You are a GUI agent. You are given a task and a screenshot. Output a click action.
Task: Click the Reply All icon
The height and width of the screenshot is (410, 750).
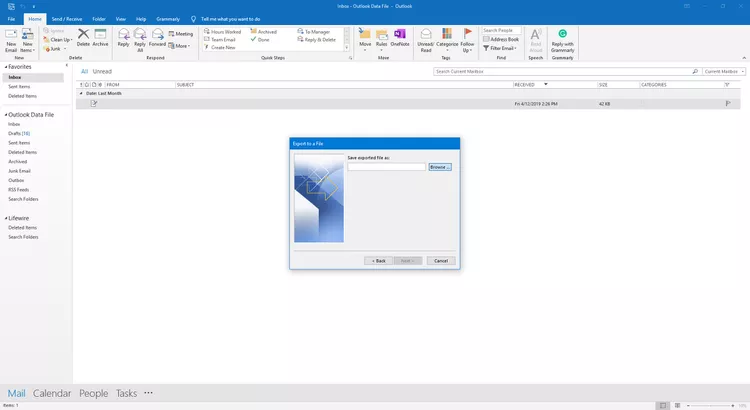140,34
